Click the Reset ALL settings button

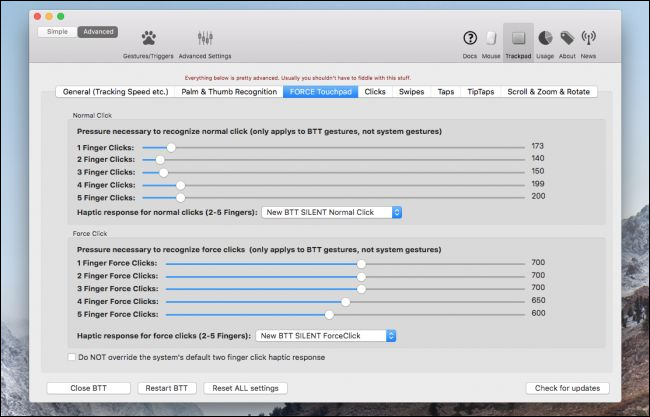coord(245,388)
